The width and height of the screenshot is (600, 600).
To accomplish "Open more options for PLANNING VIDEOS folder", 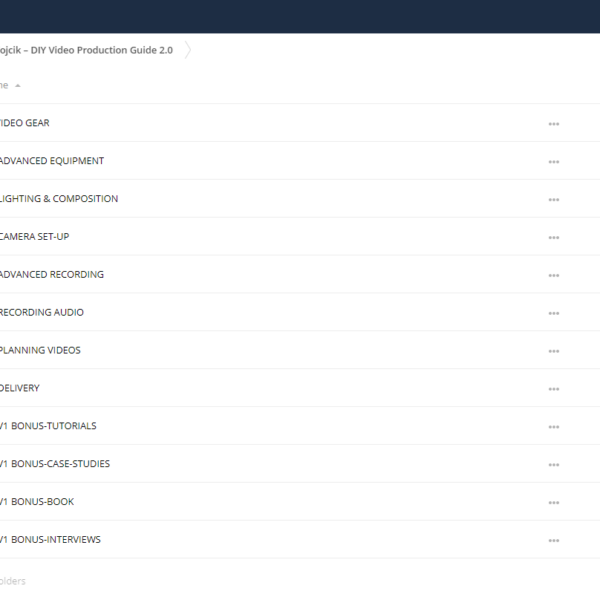I will pyautogui.click(x=554, y=351).
